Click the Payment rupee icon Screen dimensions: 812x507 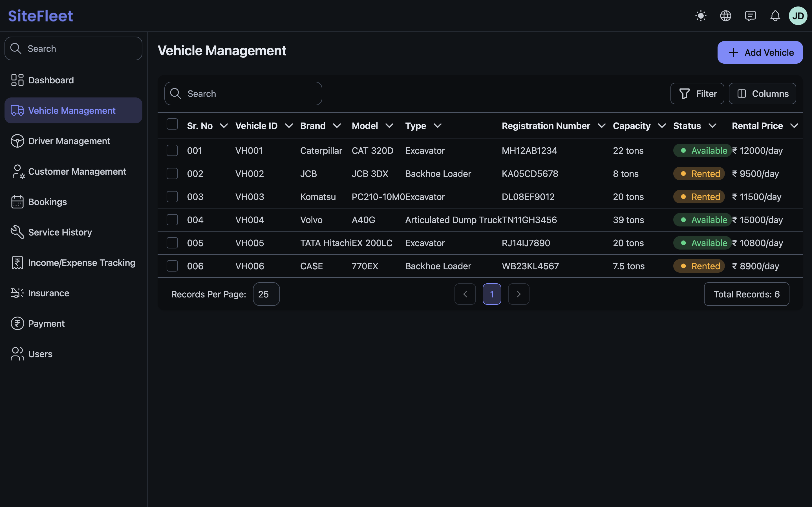click(x=17, y=323)
